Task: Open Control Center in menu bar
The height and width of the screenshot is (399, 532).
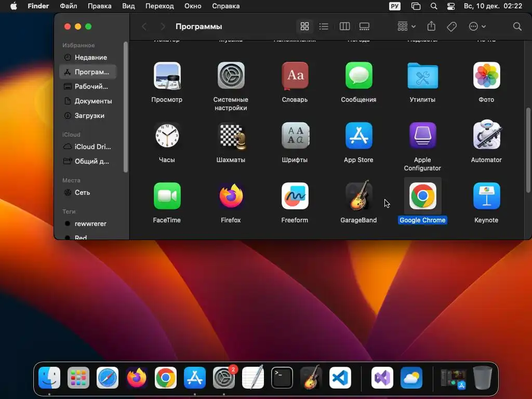Action: click(450, 6)
